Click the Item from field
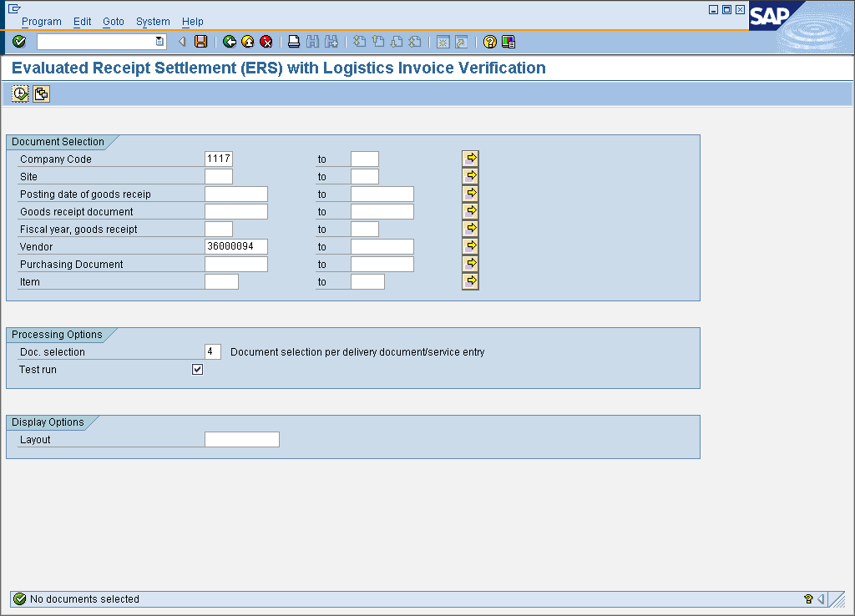 221,281
